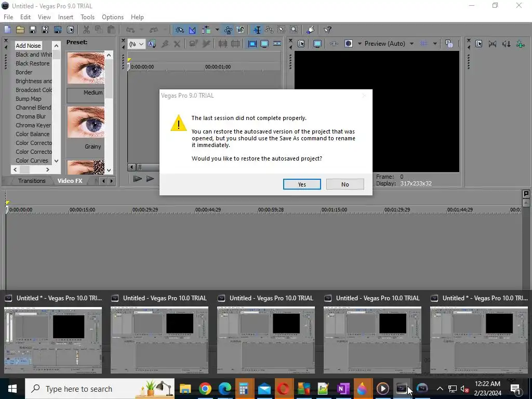
Task: Open Video Preview project properties icon
Action: point(301,44)
